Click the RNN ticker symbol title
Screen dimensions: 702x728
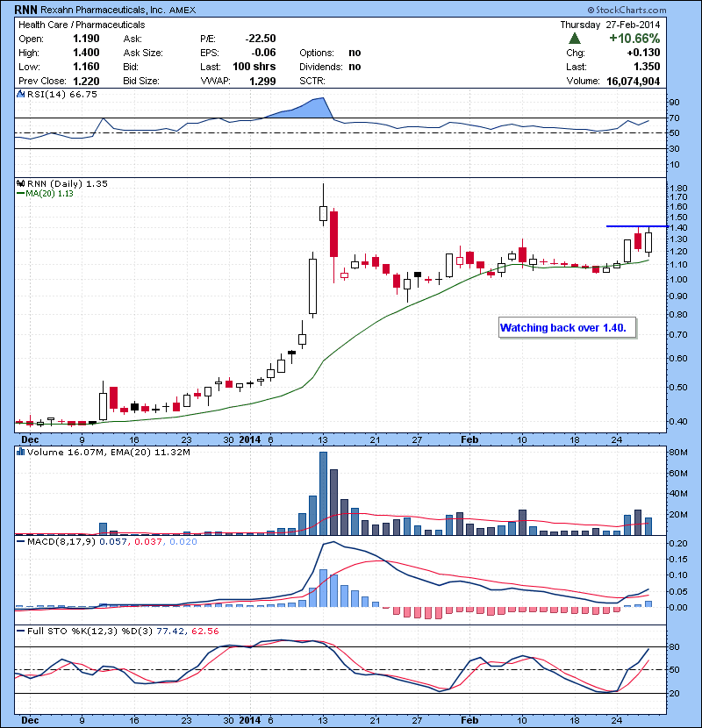(x=25, y=10)
